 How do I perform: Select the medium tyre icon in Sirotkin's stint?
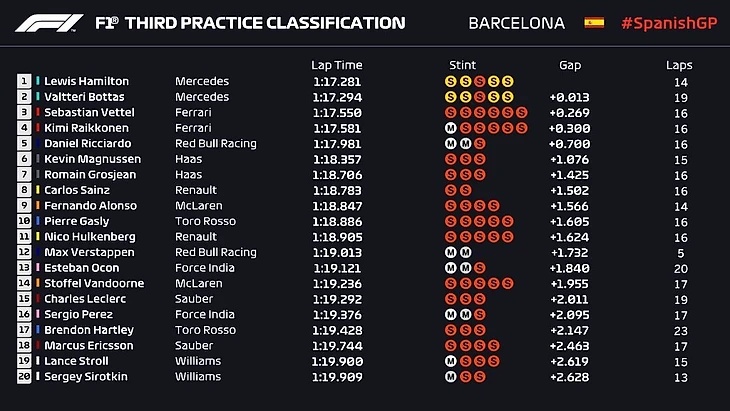[451, 377]
